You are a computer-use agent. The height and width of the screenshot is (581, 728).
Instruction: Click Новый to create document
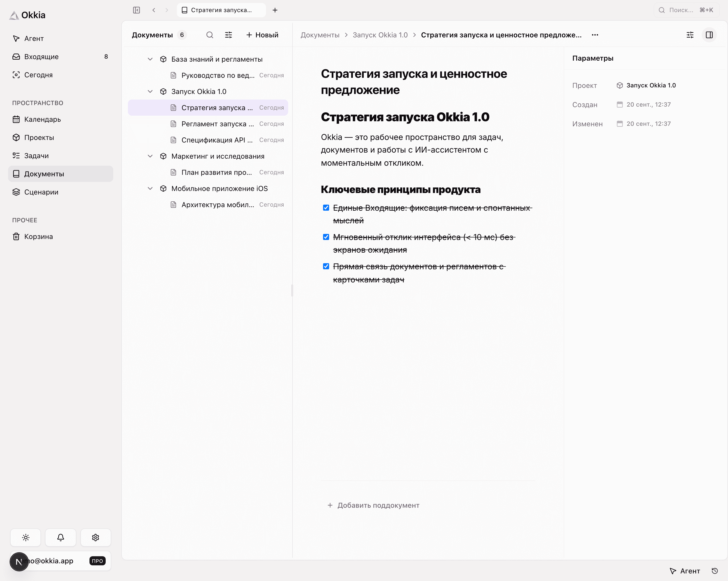pyautogui.click(x=262, y=35)
